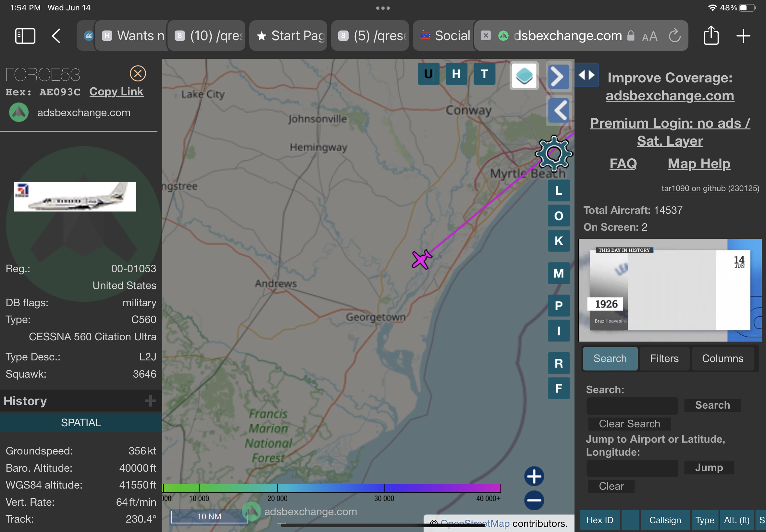Toggle the L map button
This screenshot has width=766, height=532.
coord(559,191)
